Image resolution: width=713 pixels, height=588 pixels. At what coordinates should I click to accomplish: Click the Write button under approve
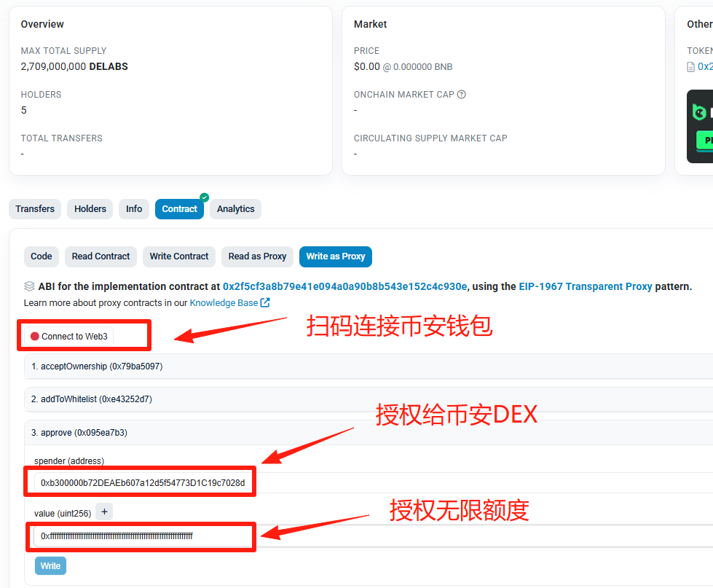(50, 565)
